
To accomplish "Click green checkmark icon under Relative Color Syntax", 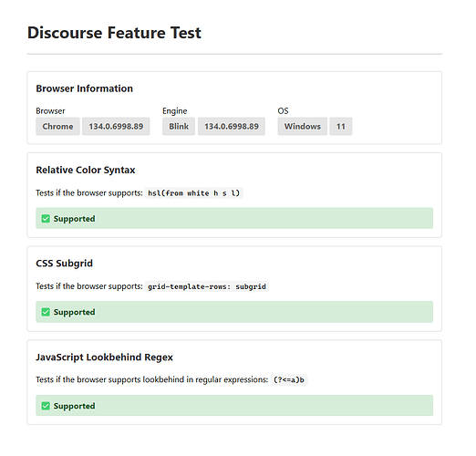I will click(x=46, y=219).
